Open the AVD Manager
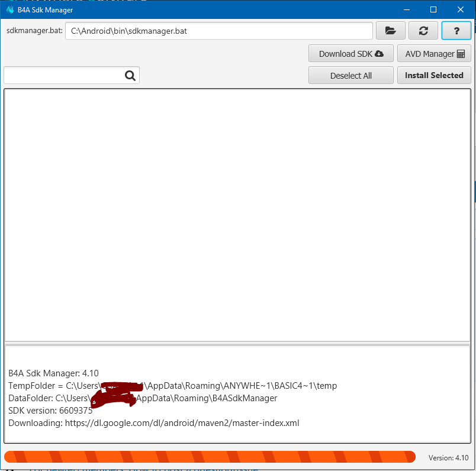The width and height of the screenshot is (476, 471). 434,53
